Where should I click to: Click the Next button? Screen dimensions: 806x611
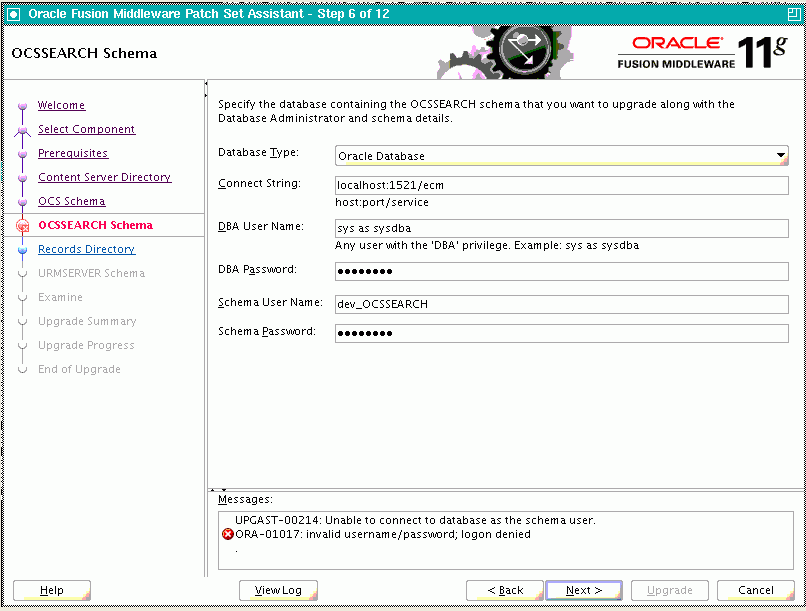584,590
